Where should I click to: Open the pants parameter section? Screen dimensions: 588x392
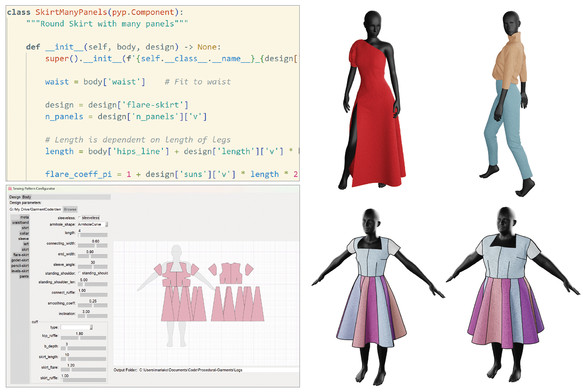point(24,277)
